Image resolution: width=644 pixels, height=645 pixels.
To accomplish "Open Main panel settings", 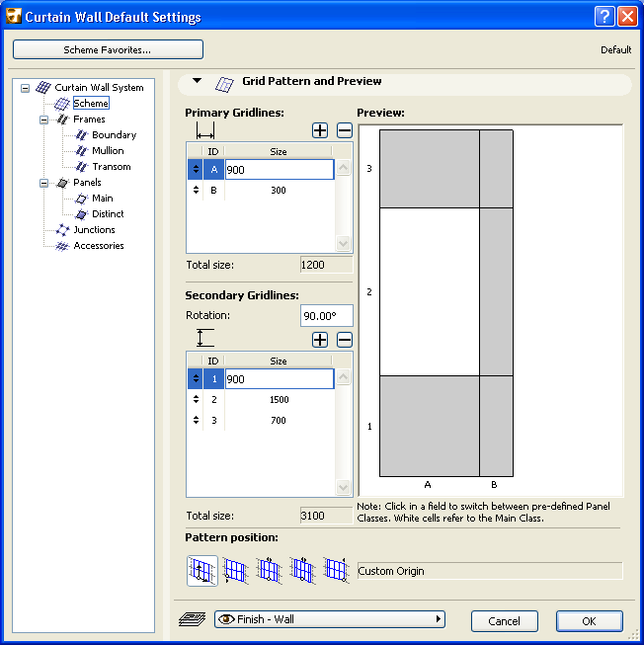I will (x=103, y=199).
